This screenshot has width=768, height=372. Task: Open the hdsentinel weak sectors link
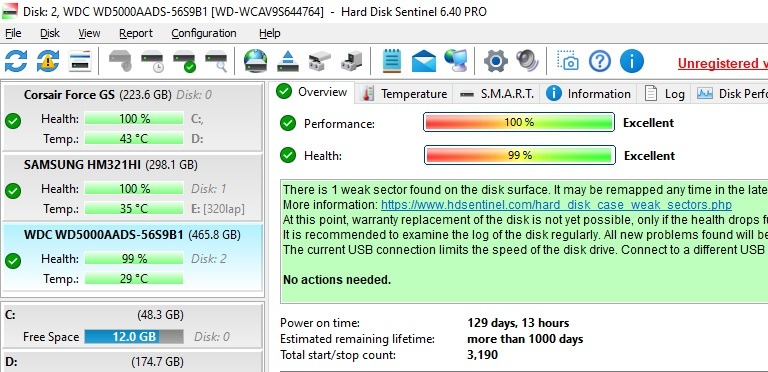[556, 205]
